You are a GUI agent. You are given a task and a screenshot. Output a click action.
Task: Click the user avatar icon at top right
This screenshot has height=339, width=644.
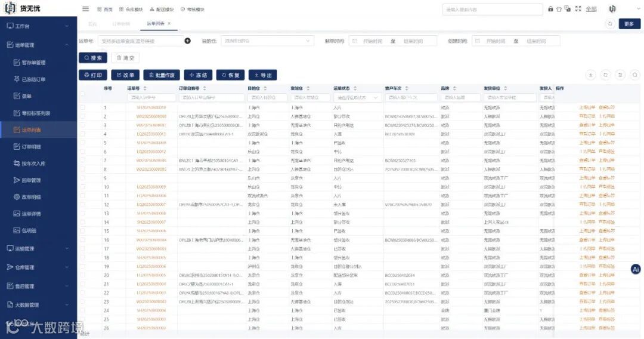point(612,8)
